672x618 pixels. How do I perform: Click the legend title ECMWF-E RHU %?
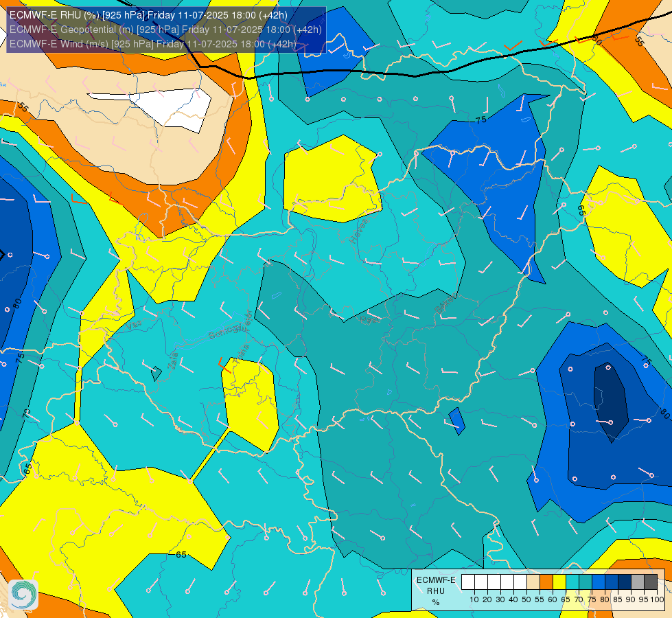click(436, 591)
